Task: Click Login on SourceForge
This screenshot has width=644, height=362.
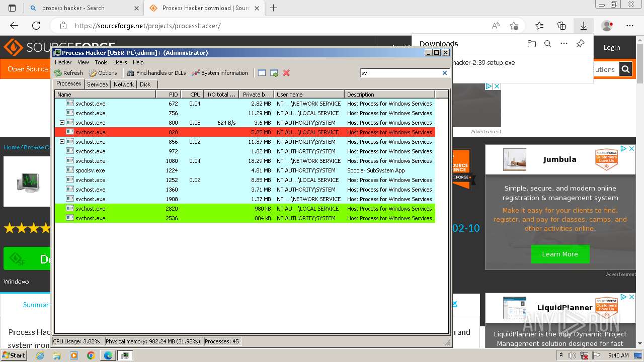Action: 611,47
